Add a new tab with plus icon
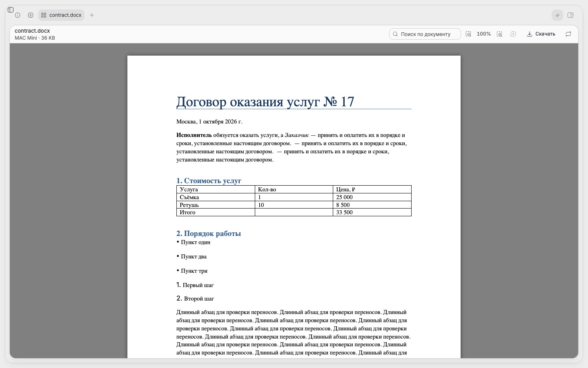The height and width of the screenshot is (368, 588). click(x=92, y=15)
